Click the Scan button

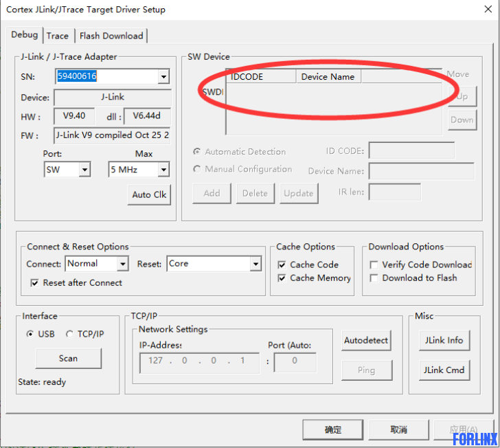coord(68,359)
